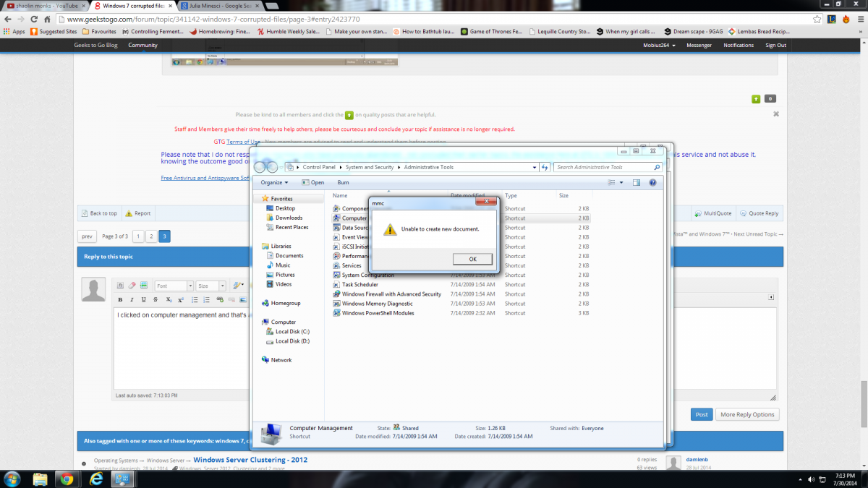The width and height of the screenshot is (868, 488).
Task: Click Open in the Explorer toolbar
Action: click(313, 182)
